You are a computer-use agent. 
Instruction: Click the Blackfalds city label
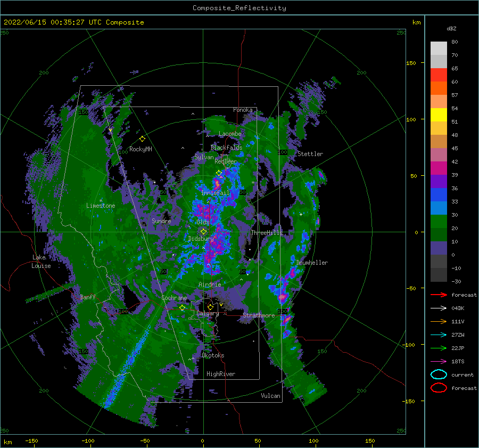[226, 148]
